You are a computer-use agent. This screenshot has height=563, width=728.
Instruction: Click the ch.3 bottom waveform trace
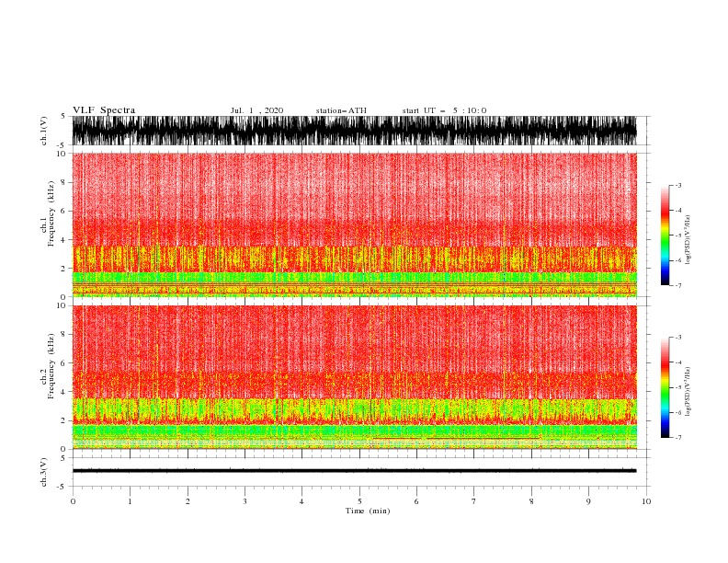pyautogui.click(x=355, y=471)
